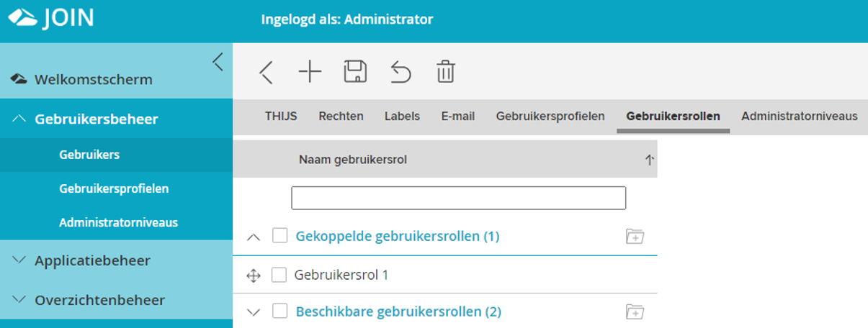Click the Beschikbare gebruikersrollen (2) heading
The image size is (868, 328).
coord(398,311)
